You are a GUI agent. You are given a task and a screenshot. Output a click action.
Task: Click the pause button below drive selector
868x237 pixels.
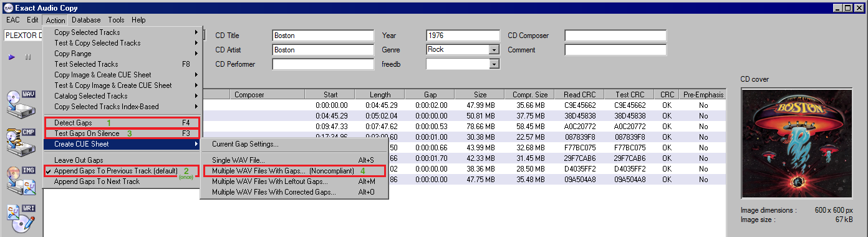click(27, 57)
